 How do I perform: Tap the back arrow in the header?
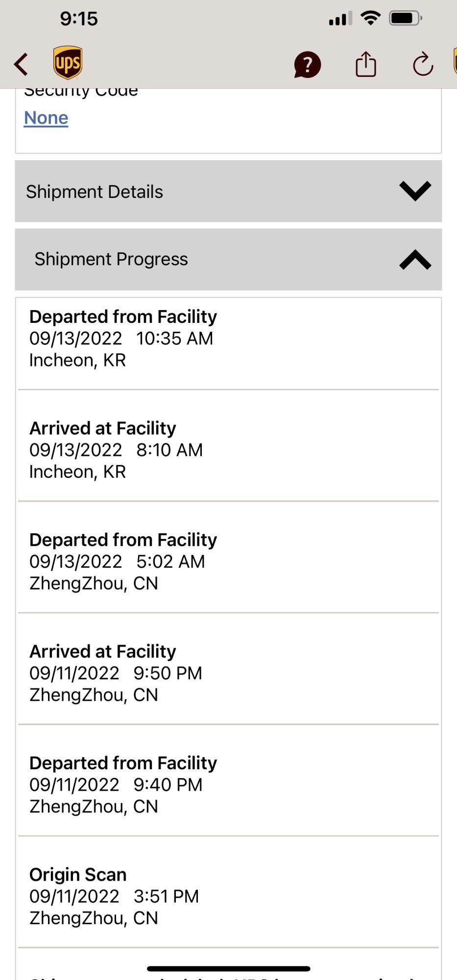[21, 64]
